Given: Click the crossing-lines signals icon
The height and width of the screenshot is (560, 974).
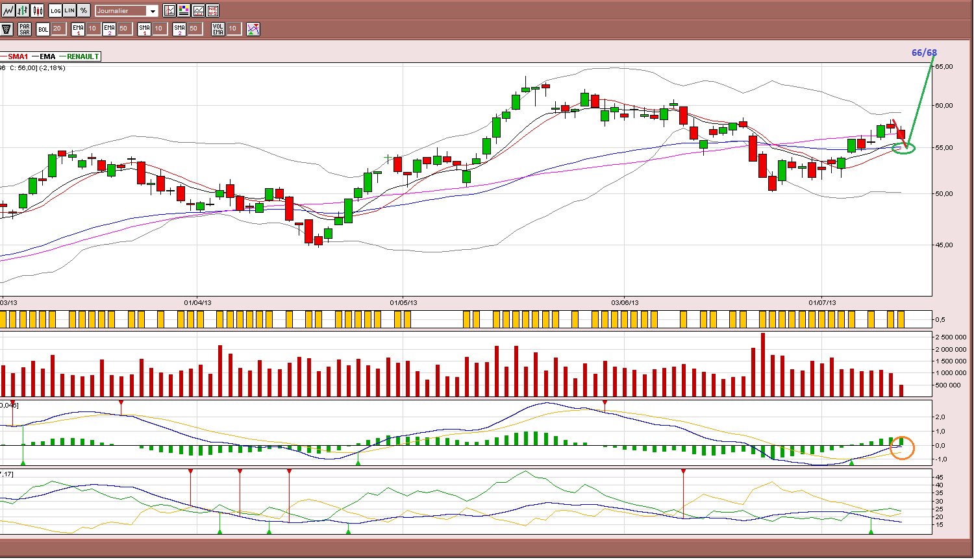Looking at the screenshot, I should [x=253, y=29].
